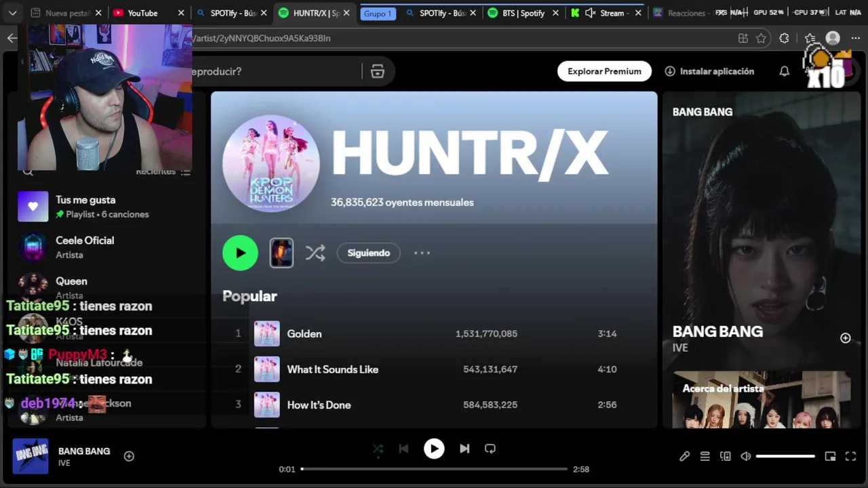The height and width of the screenshot is (488, 868).
Task: Click the song progress bar
Action: pos(434,469)
